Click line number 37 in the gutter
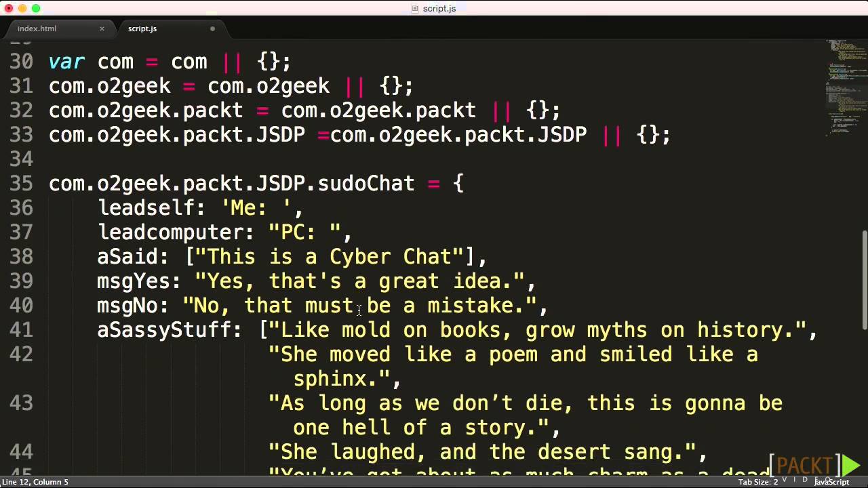868x488 pixels. pos(21,232)
